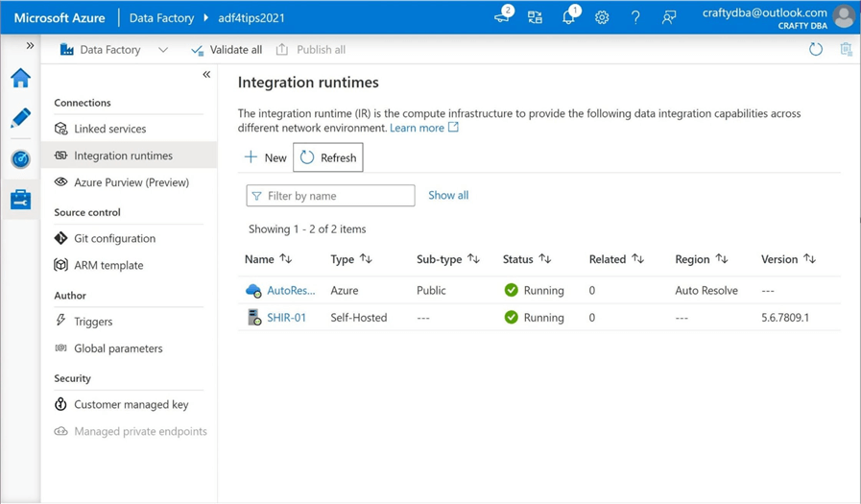861x504 pixels.
Task: Open the Monitor gauge icon
Action: 20,159
